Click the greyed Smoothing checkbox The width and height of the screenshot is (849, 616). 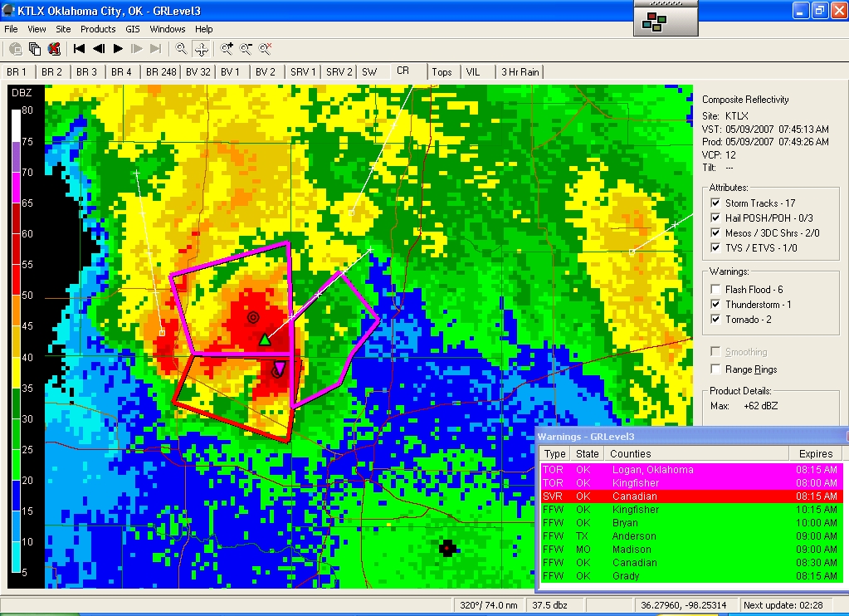(716, 352)
